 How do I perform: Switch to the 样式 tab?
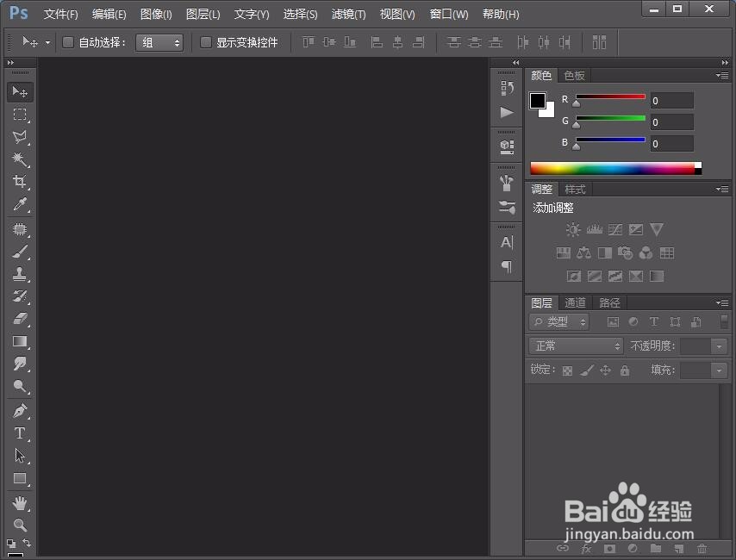click(x=575, y=190)
